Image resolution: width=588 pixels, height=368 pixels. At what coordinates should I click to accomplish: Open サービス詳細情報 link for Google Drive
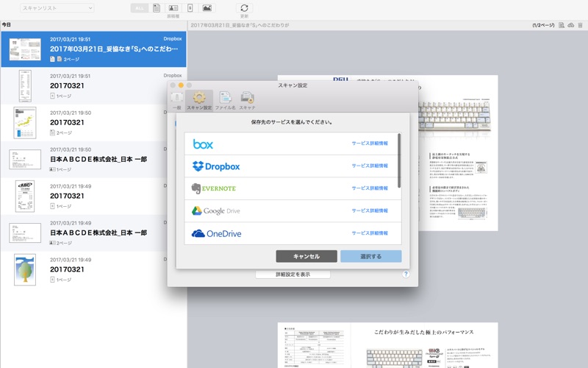(370, 210)
